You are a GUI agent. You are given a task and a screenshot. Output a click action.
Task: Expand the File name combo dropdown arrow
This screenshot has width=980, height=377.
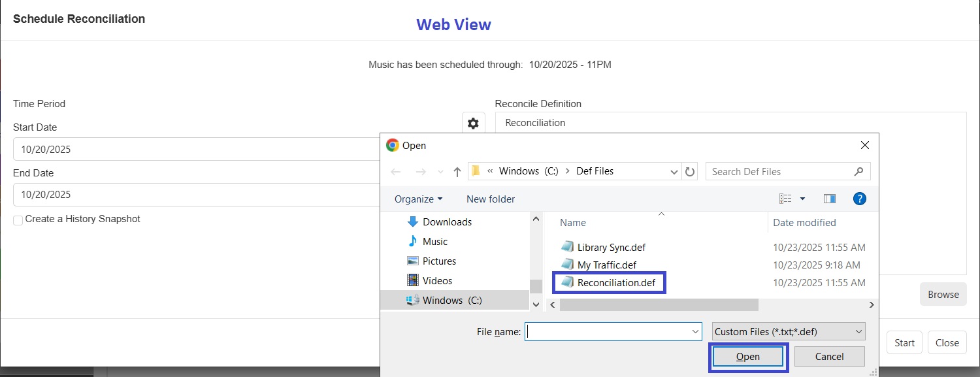pyautogui.click(x=694, y=331)
